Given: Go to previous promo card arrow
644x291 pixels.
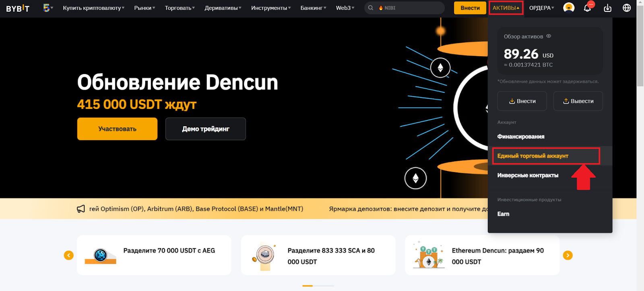Looking at the screenshot, I should (x=69, y=255).
